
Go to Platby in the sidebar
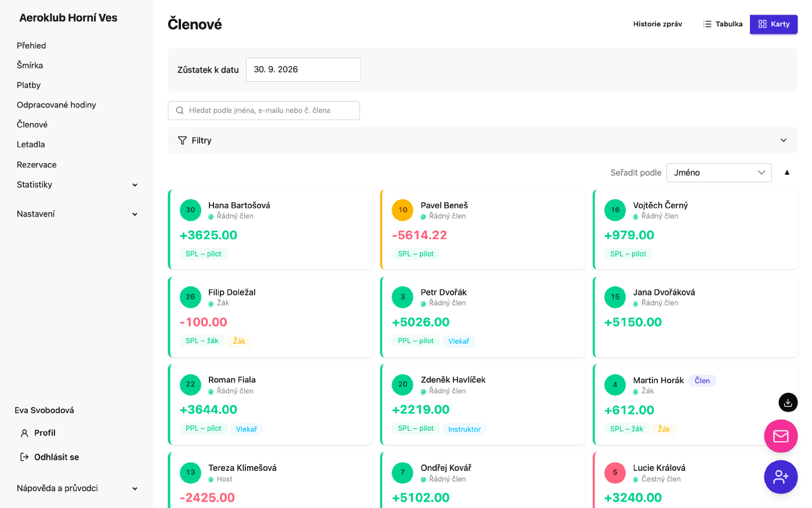(28, 85)
